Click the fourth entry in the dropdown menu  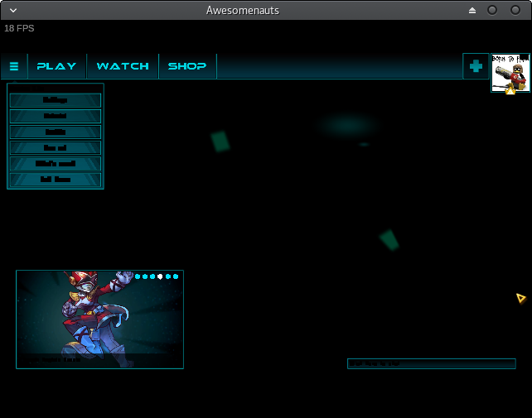tap(56, 147)
